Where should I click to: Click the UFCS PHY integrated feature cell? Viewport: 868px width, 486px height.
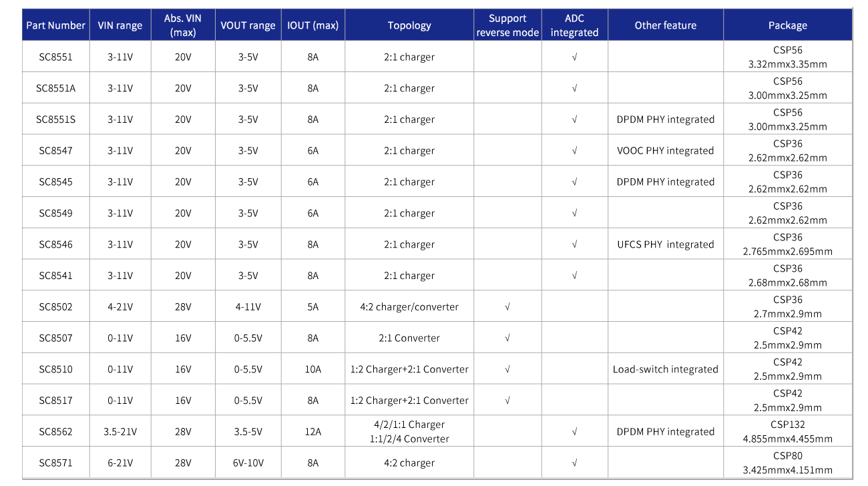[666, 244]
